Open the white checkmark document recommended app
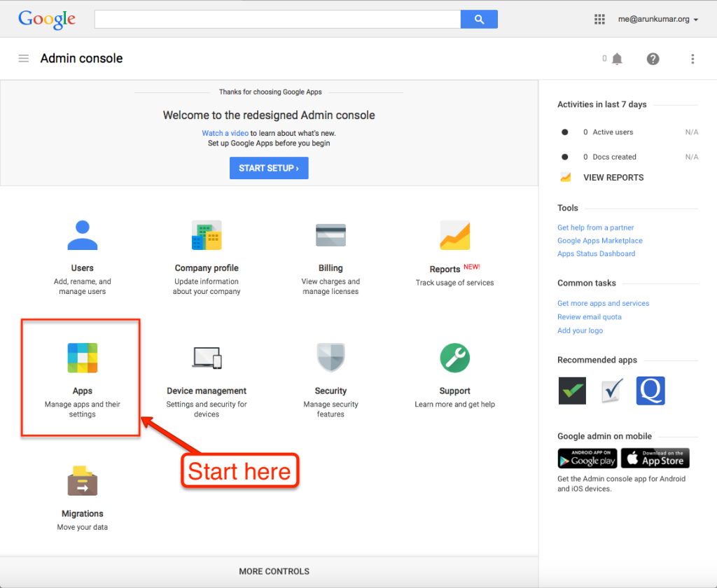This screenshot has width=717, height=588. tap(612, 391)
